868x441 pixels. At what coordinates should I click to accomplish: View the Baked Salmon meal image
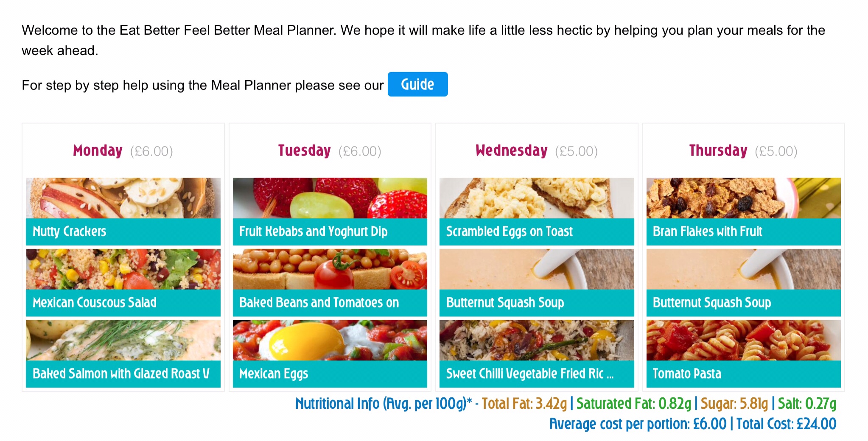point(123,340)
